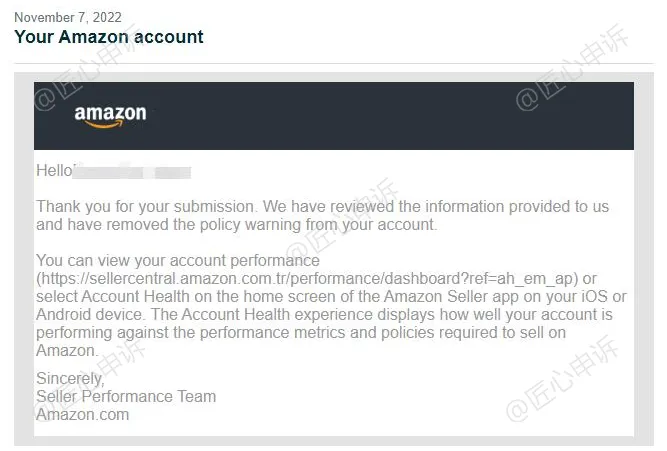Screen dimensions: 667x451
Task: Click the watermark at top right of header
Action: [x=572, y=68]
